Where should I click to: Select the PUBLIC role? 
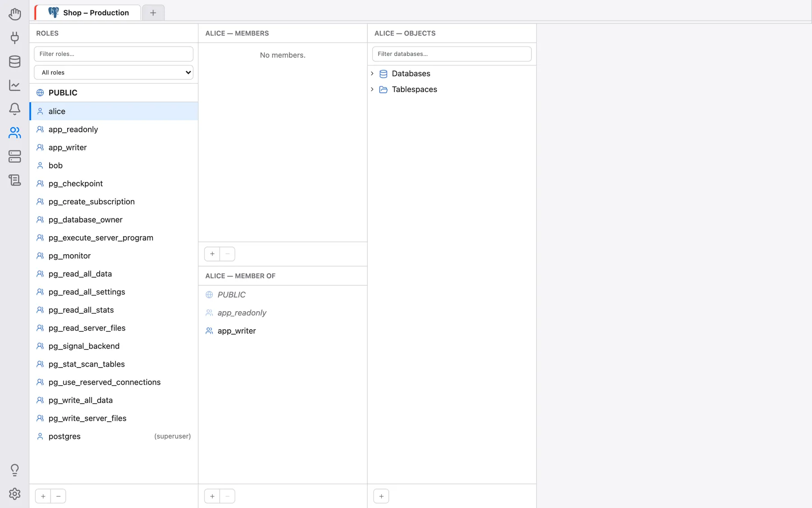click(114, 93)
